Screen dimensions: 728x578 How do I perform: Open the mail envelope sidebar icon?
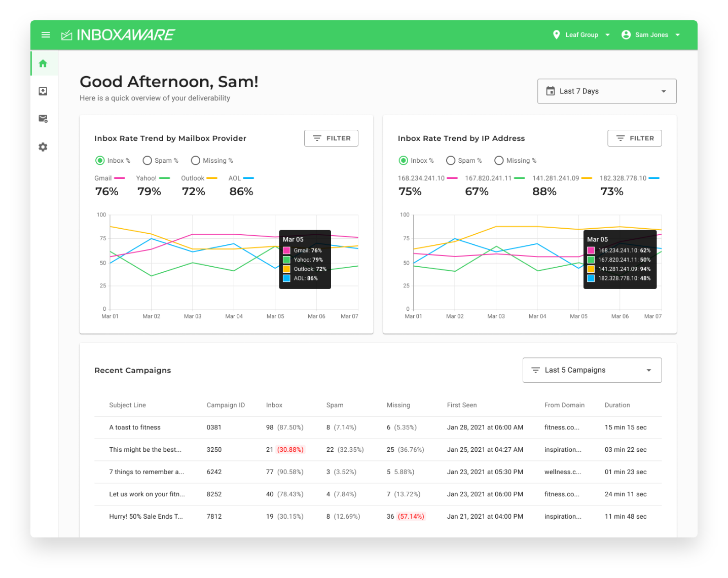[43, 119]
